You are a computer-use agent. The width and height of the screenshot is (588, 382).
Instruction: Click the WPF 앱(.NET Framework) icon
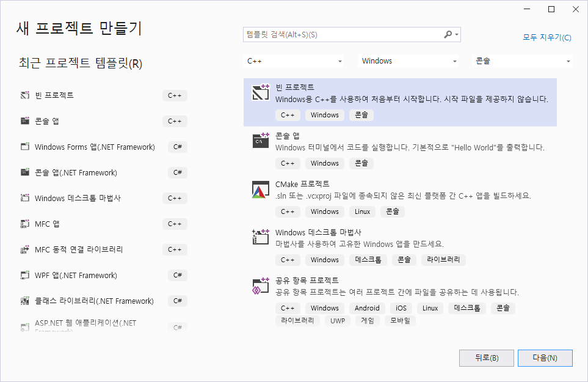(x=25, y=275)
